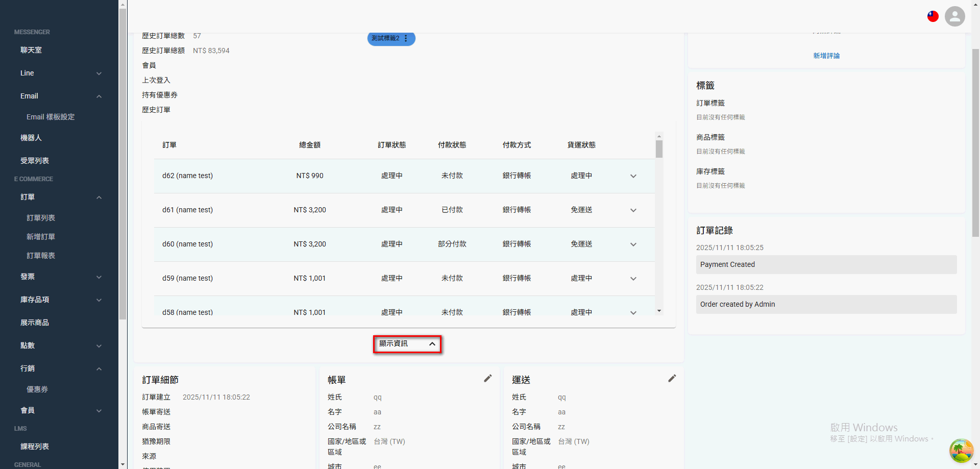Viewport: 980px width, 469px height.
Task: Expand order row d62 (name test)
Action: pos(633,176)
